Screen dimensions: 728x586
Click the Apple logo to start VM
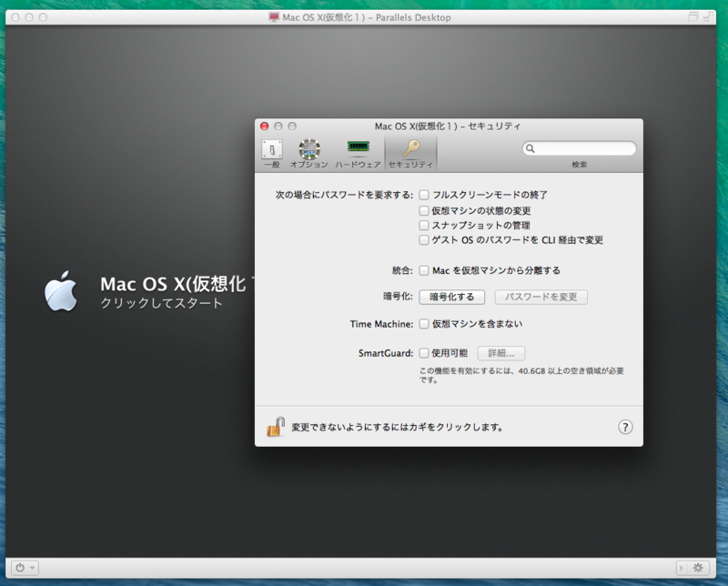point(61,291)
